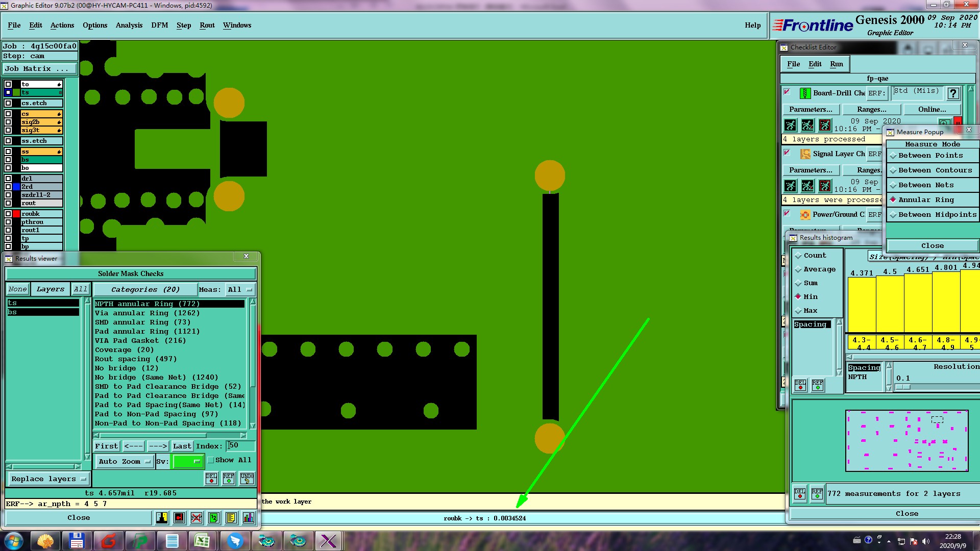
Task: Toggle display box of the roubk layer
Action: pyautogui.click(x=8, y=214)
